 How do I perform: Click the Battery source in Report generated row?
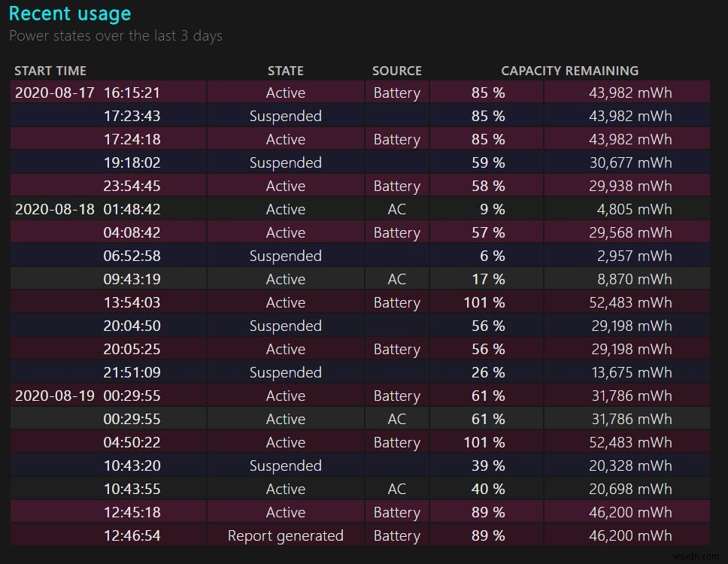(x=397, y=535)
